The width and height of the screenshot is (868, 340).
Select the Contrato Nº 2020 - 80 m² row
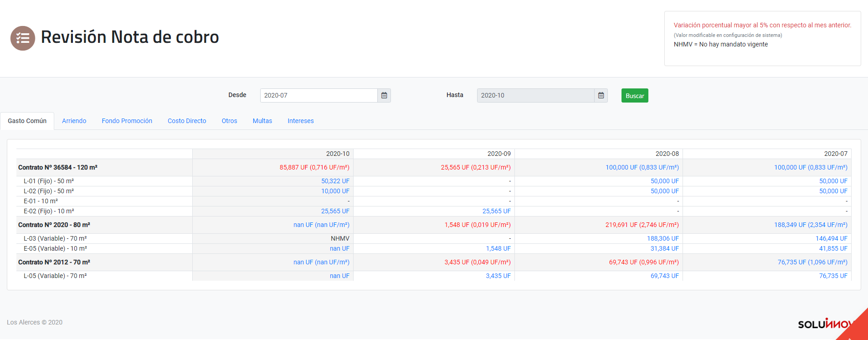pyautogui.click(x=54, y=225)
